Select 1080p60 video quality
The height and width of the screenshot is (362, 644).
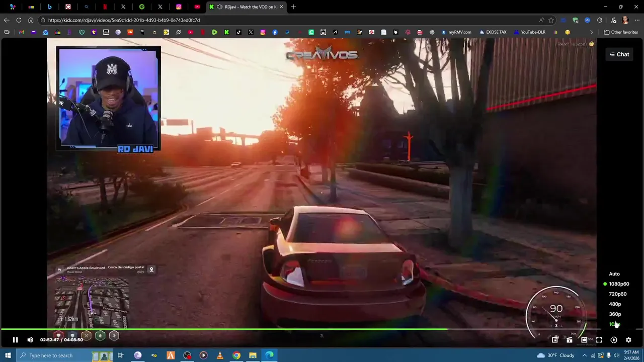pyautogui.click(x=619, y=284)
